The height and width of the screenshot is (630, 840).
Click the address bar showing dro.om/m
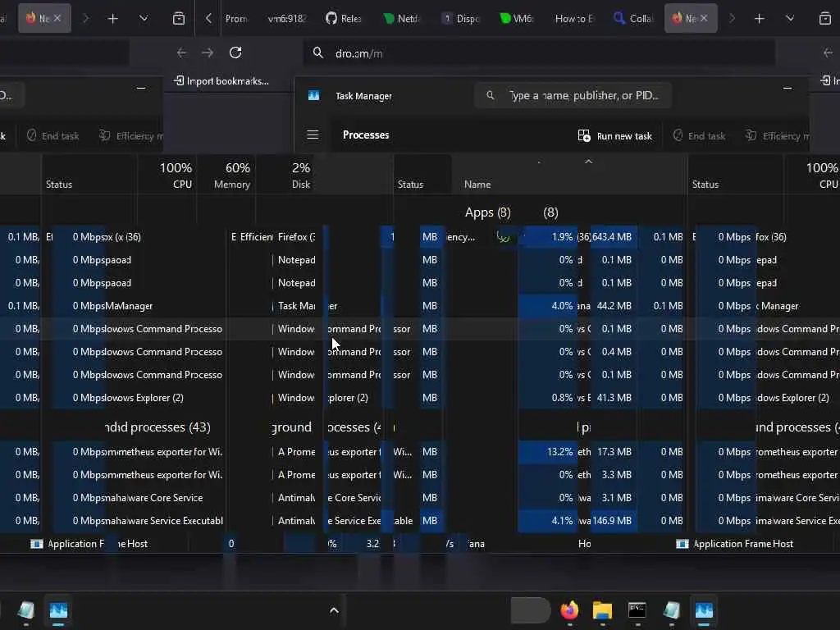click(540, 53)
